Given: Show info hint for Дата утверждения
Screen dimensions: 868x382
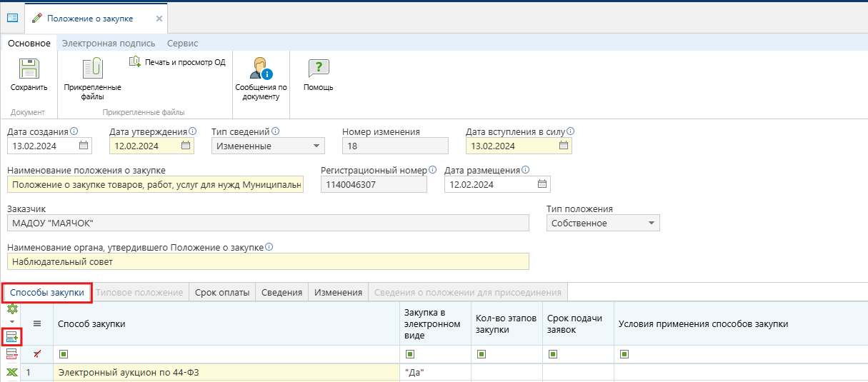Looking at the screenshot, I should click(192, 131).
